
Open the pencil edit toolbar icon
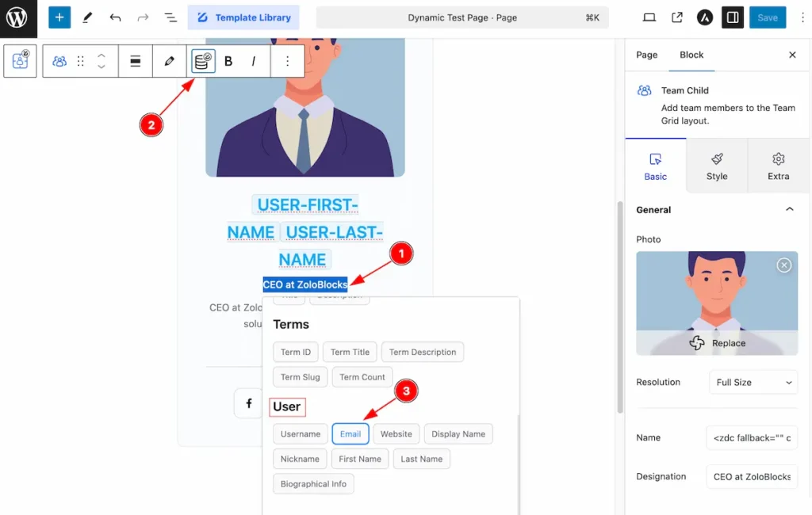click(170, 61)
